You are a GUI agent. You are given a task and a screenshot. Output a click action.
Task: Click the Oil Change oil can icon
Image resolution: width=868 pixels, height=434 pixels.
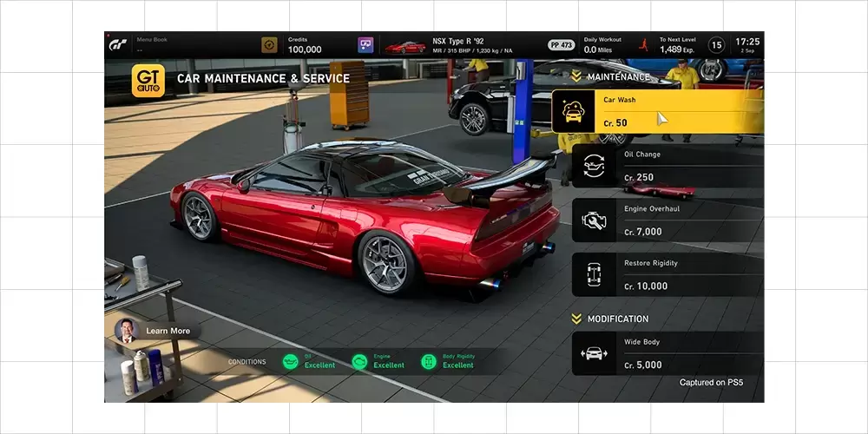[x=594, y=166]
